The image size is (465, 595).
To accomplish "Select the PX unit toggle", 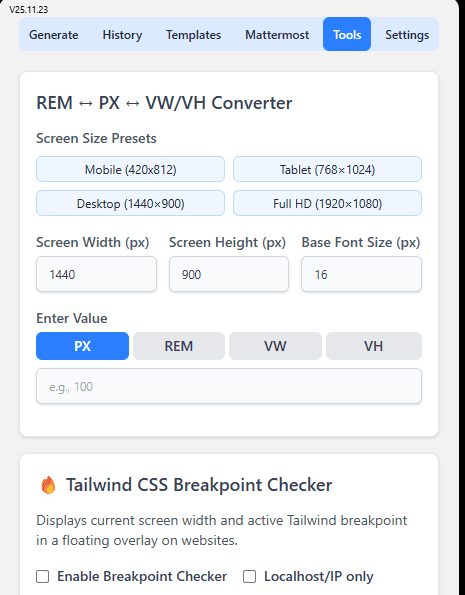I will [82, 346].
